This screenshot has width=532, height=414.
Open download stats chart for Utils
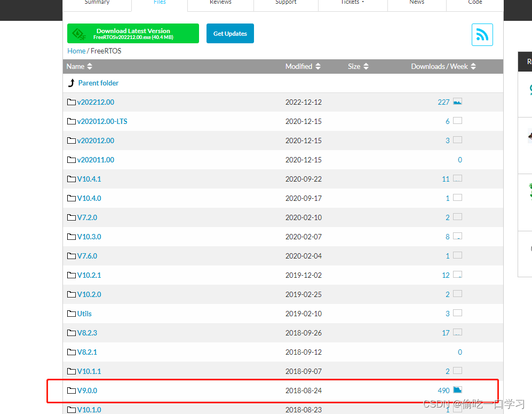tap(457, 313)
